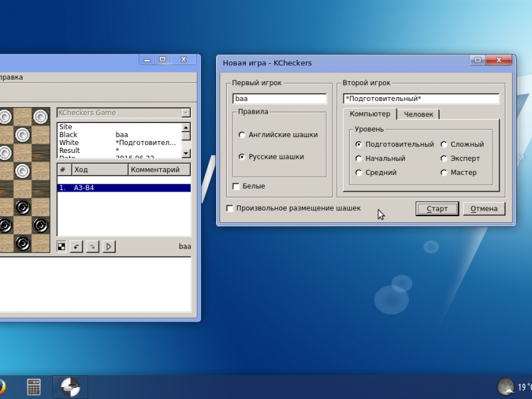Cancel the dialog with Отмена
532x399 pixels.
coord(484,209)
